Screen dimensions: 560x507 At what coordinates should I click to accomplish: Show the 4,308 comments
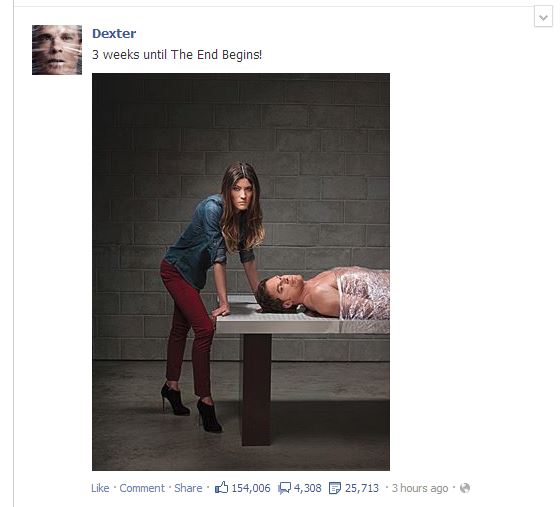(x=308, y=488)
